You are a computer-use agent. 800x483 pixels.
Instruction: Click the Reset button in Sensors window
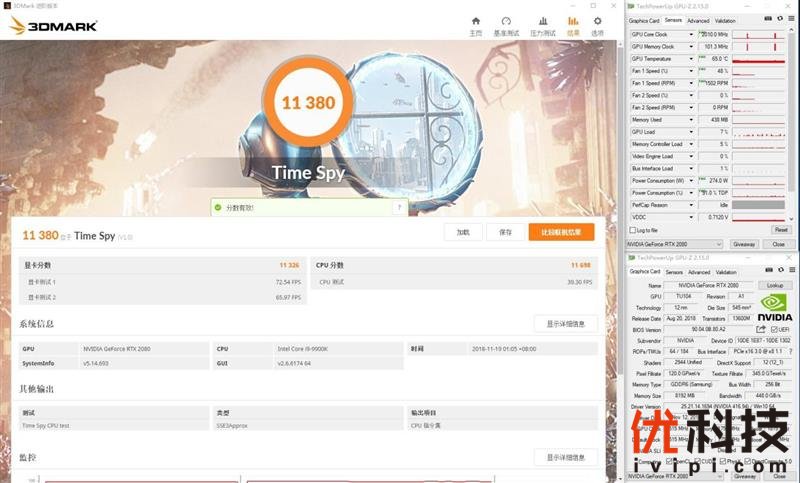pos(781,230)
